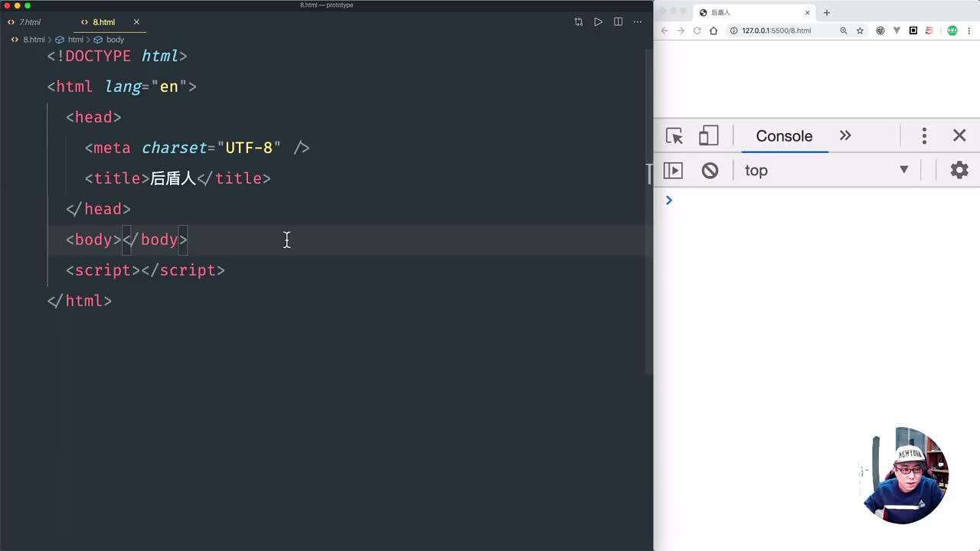Viewport: 980px width, 551px height.
Task: View site information icon in address bar
Action: coord(733,31)
